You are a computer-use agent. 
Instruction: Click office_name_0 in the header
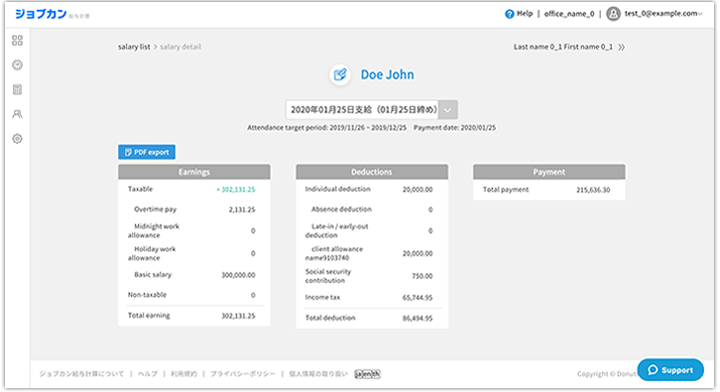(x=569, y=14)
